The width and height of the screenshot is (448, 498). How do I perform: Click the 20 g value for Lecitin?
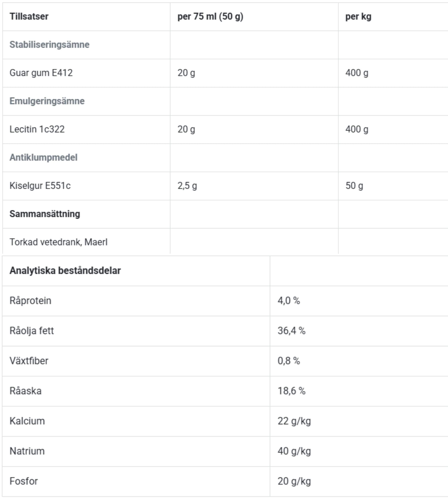click(x=186, y=129)
